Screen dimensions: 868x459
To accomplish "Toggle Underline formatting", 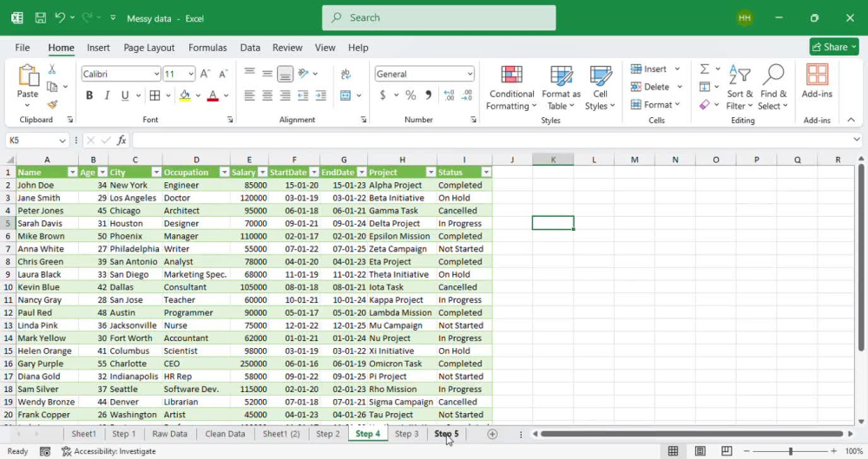I will (125, 95).
